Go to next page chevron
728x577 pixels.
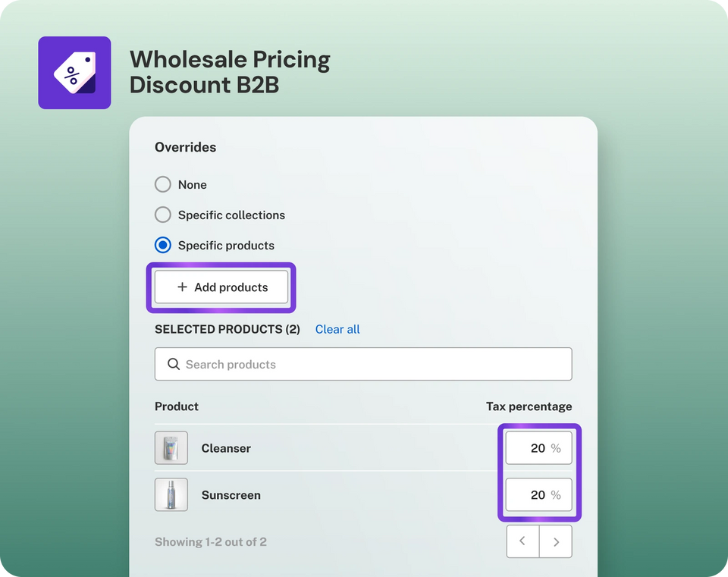coord(556,541)
